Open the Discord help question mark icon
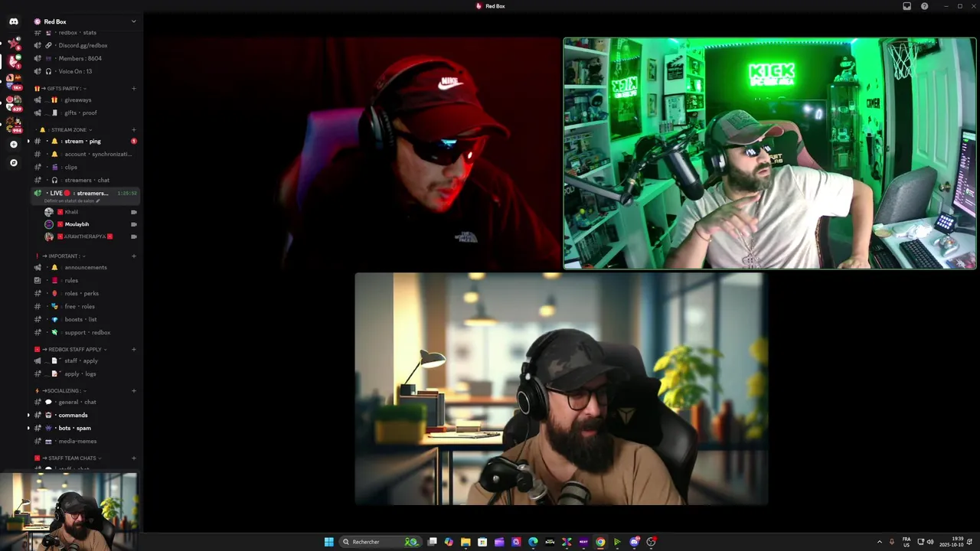This screenshot has height=551, width=980. pyautogui.click(x=925, y=6)
